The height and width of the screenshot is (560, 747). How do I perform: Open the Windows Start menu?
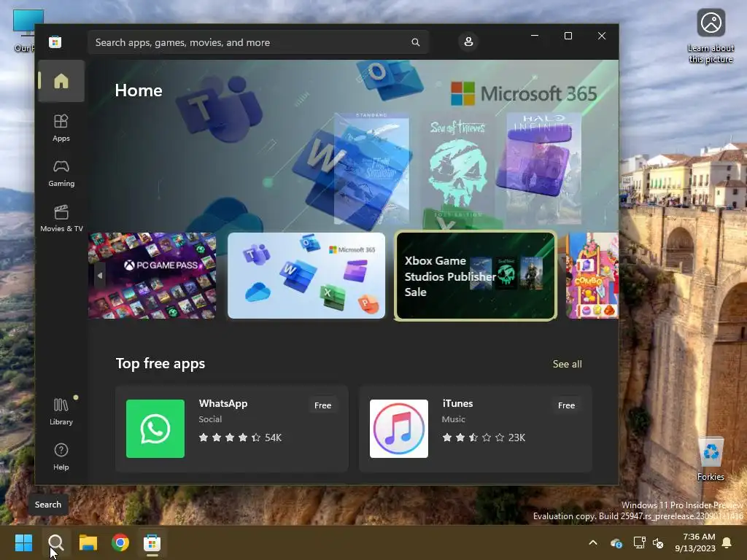(23, 542)
